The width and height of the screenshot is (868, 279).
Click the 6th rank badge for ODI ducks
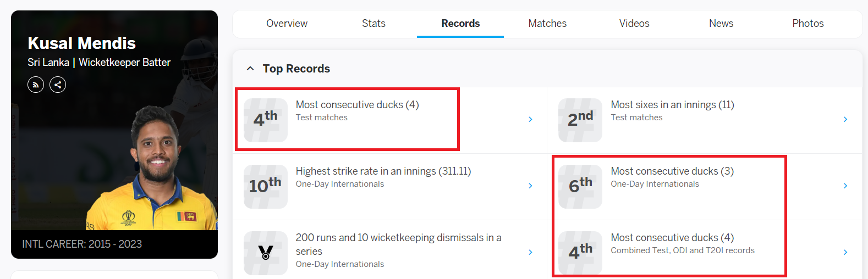580,186
